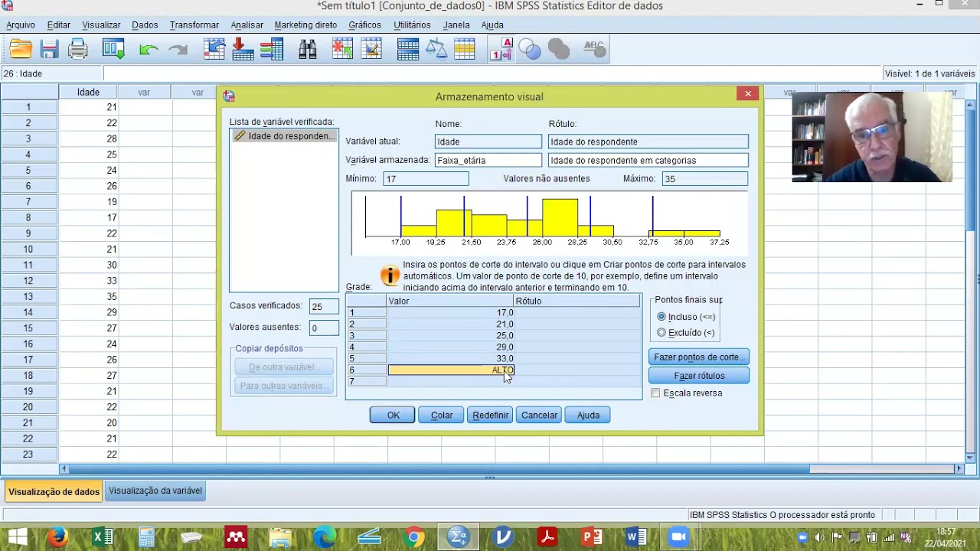Open the Transformar menu
The image size is (980, 551).
point(194,24)
